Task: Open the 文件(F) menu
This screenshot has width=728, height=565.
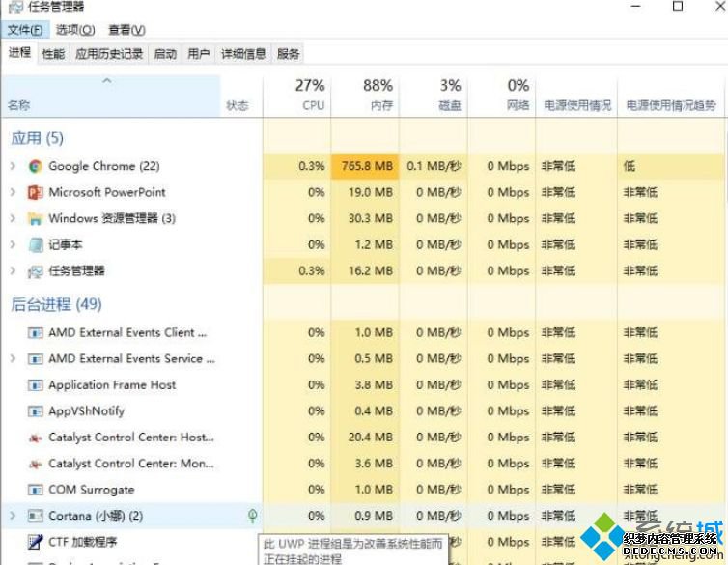Action: click(25, 30)
